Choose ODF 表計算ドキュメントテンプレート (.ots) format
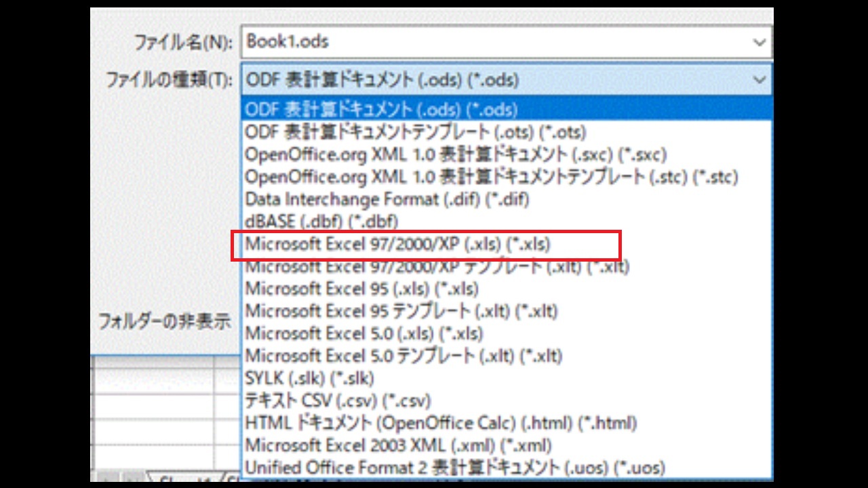The image size is (868, 488). pyautogui.click(x=415, y=131)
